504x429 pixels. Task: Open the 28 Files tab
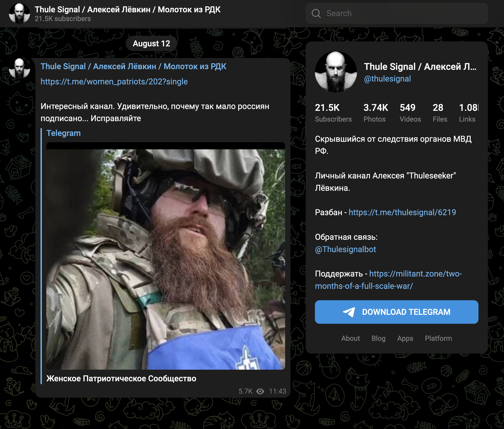click(440, 113)
